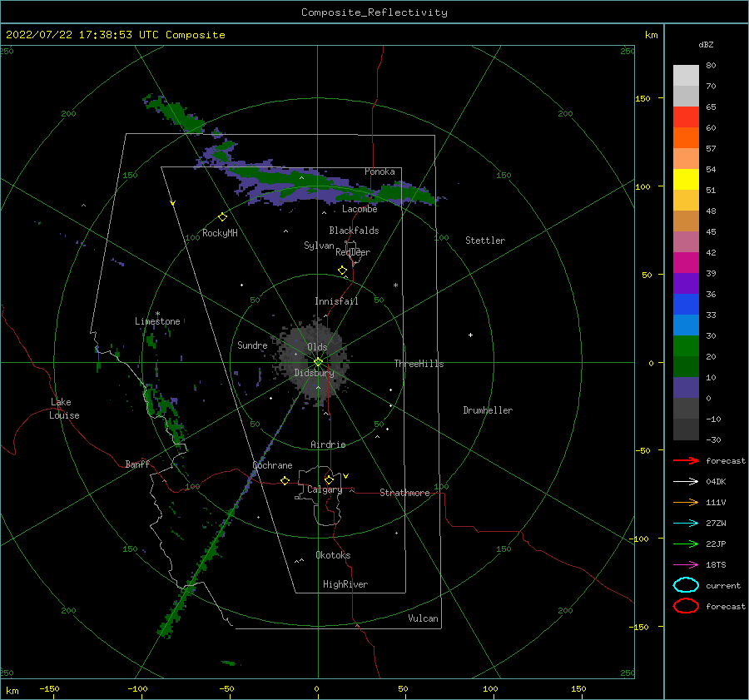Screen dimensions: 749x700
Task: Click the Ponoka city label
Action: 379,171
